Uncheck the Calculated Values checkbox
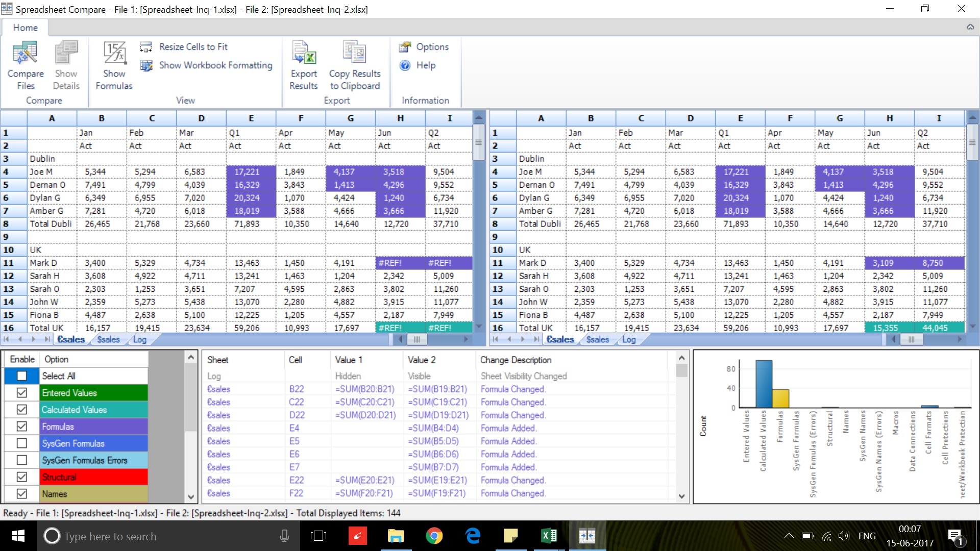This screenshot has height=551, width=980. [22, 410]
